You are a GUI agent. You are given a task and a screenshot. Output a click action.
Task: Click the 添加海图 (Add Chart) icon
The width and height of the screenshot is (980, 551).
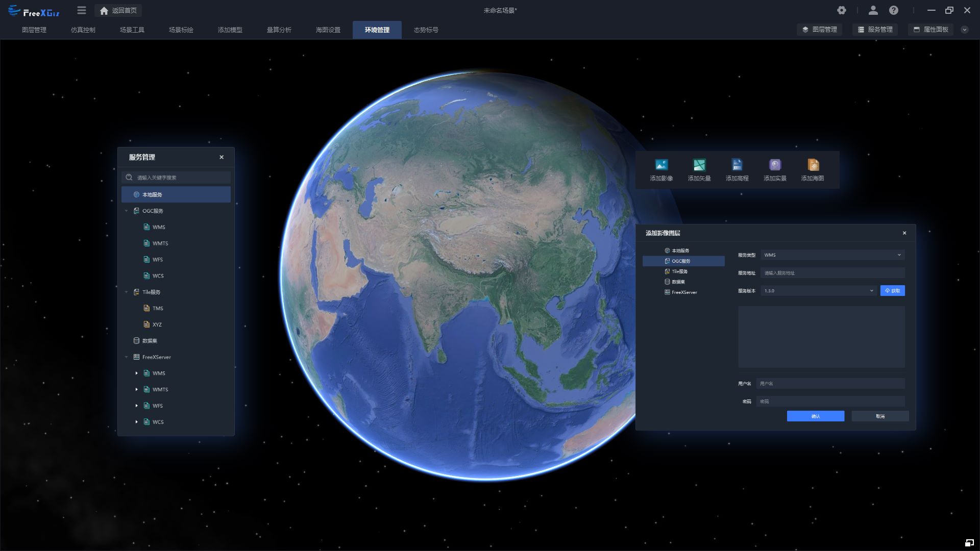(813, 165)
